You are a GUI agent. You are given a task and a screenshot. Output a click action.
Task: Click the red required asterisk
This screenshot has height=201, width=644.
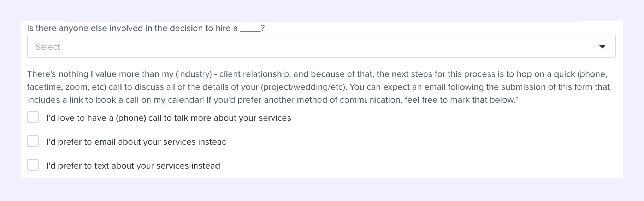(x=517, y=99)
